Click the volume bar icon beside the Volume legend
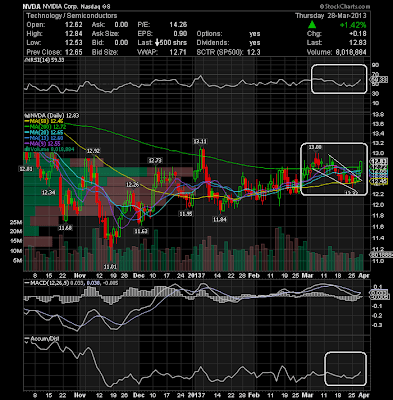Image resolution: width=393 pixels, height=400 pixels. click(25, 149)
